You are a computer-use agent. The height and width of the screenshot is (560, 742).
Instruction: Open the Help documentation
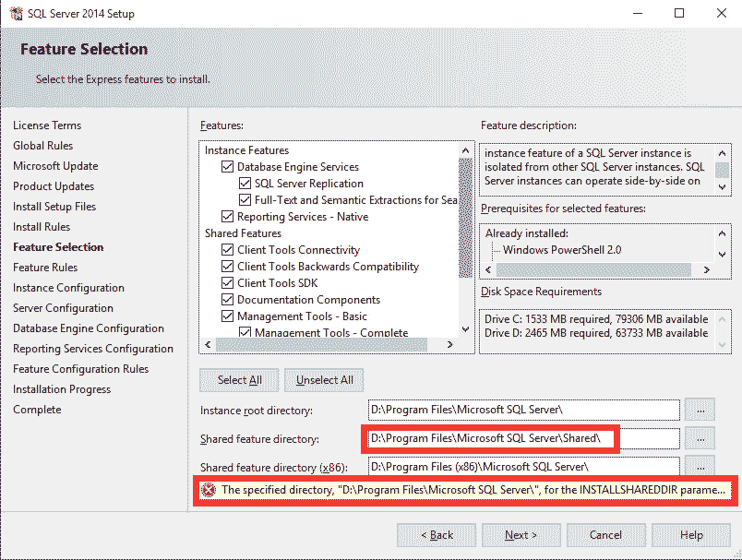click(x=690, y=535)
